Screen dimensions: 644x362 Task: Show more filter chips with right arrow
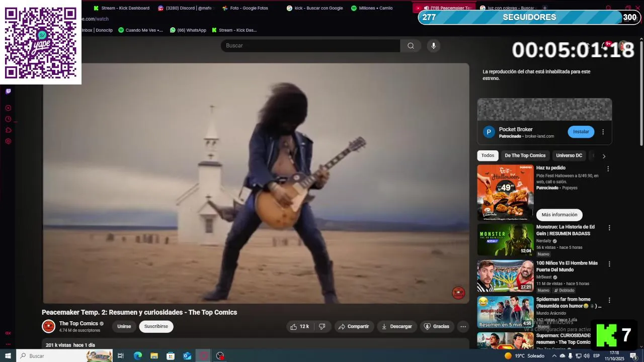click(604, 156)
